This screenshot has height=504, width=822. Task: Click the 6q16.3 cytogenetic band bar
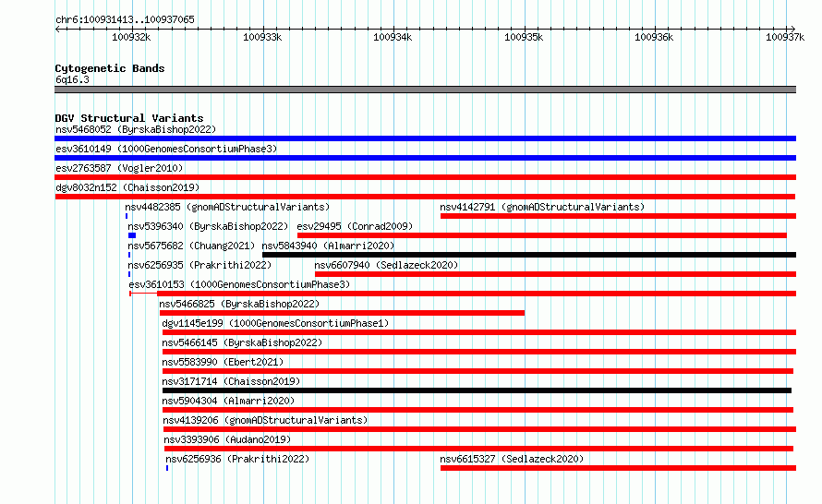(x=425, y=90)
